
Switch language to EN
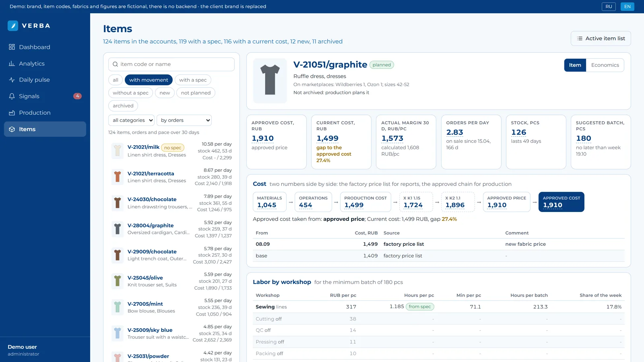[627, 6]
